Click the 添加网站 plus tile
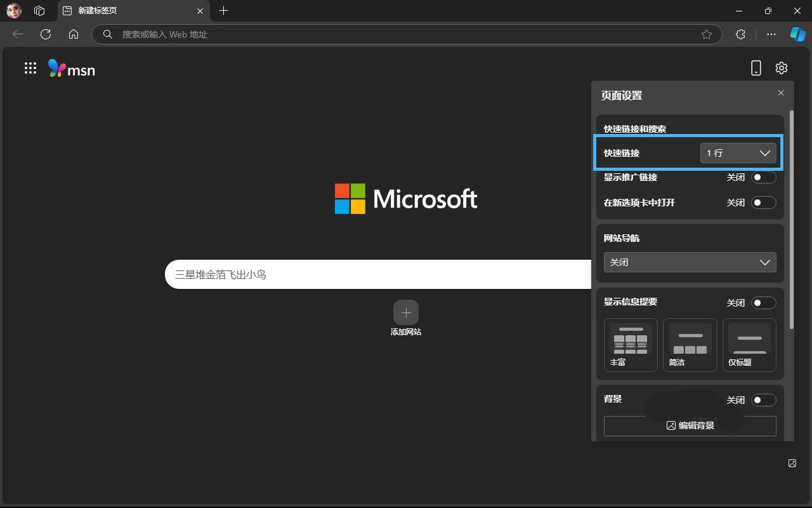The width and height of the screenshot is (812, 508). coord(406,312)
